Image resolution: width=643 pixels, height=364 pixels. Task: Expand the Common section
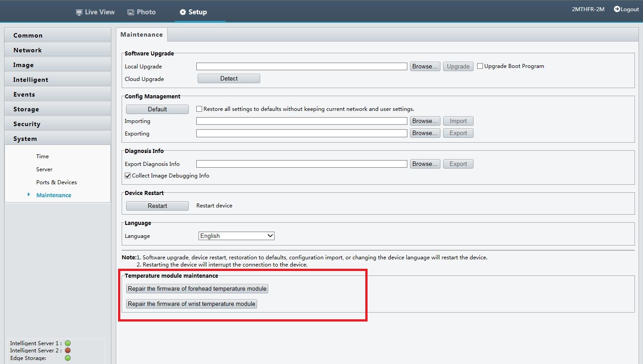pos(58,35)
